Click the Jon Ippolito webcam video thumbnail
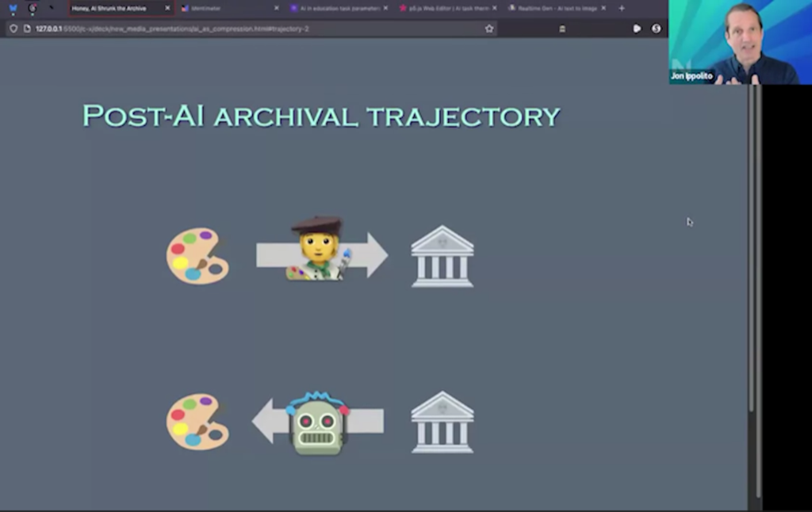The width and height of the screenshot is (812, 512). click(x=739, y=41)
